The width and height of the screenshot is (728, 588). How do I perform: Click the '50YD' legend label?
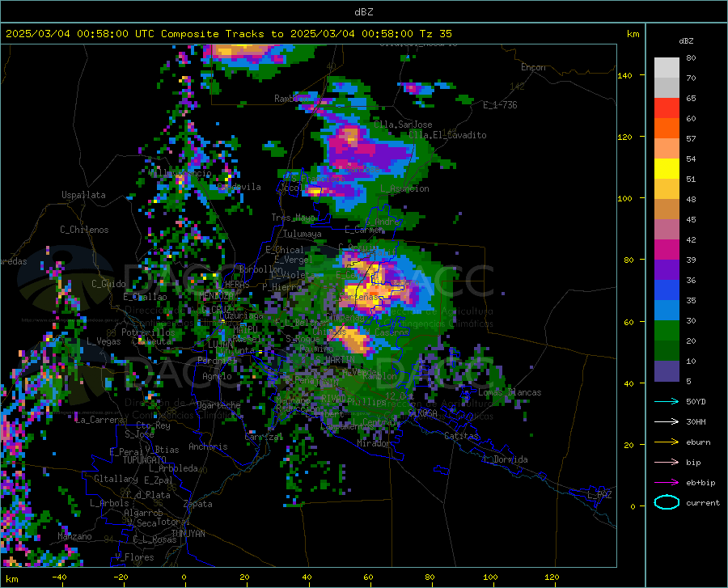(x=696, y=401)
